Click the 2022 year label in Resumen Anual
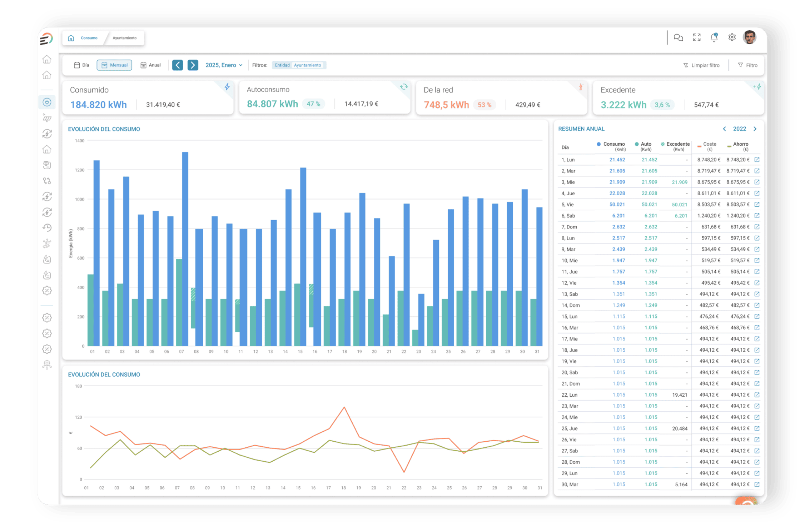Image resolution: width=805 pixels, height=532 pixels. 739,129
